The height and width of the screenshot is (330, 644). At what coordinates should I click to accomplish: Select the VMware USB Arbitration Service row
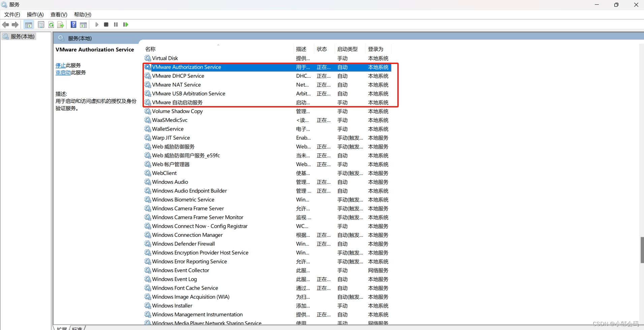click(267, 94)
